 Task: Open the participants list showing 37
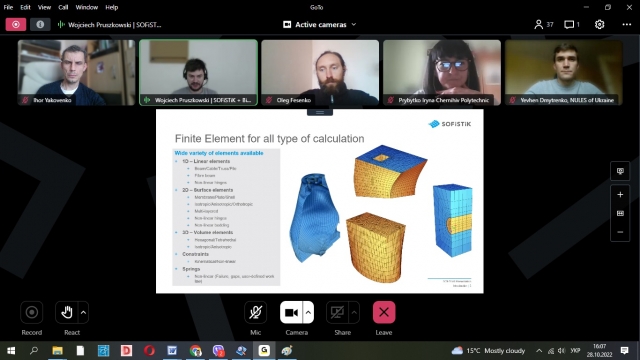point(543,24)
